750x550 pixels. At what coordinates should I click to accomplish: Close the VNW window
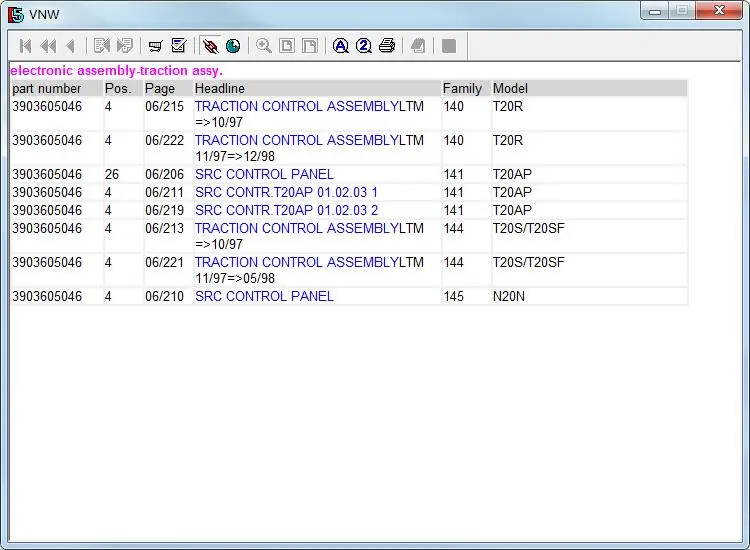tap(719, 10)
